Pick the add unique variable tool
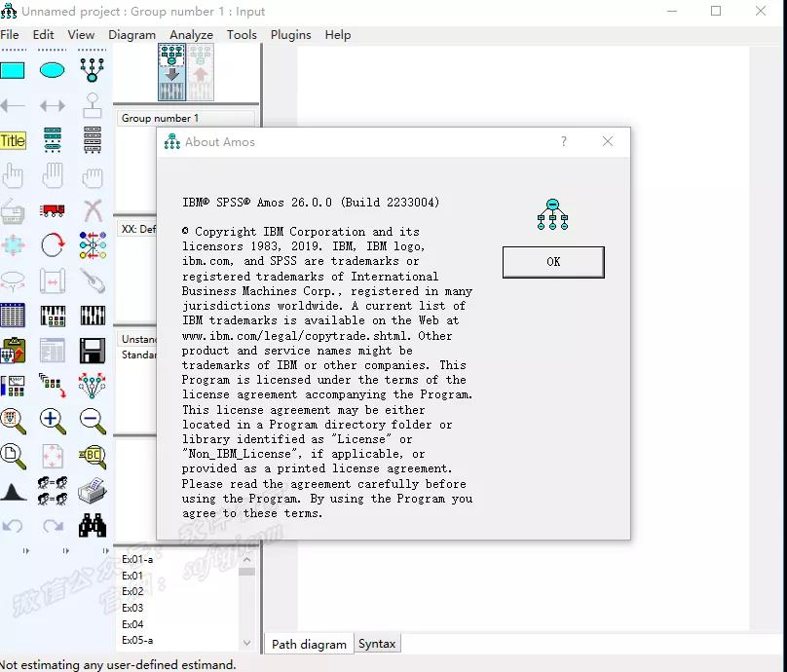This screenshot has width=787, height=672. pyautogui.click(x=93, y=105)
